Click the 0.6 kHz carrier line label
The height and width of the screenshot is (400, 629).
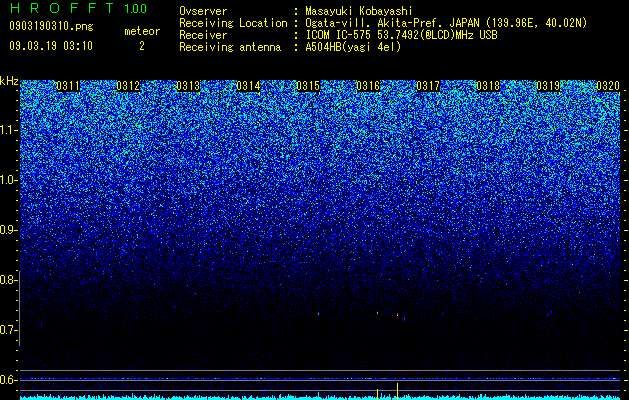click(7, 380)
